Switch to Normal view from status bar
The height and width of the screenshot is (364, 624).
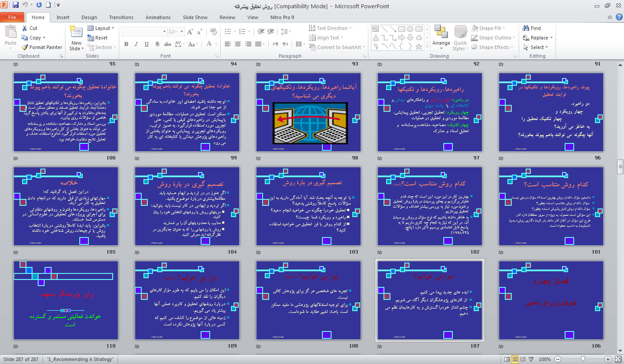tap(507, 359)
